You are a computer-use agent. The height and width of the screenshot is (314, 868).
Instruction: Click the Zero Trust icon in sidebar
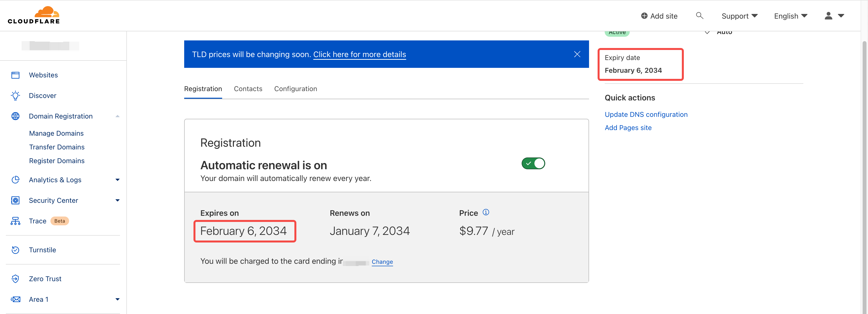click(15, 278)
